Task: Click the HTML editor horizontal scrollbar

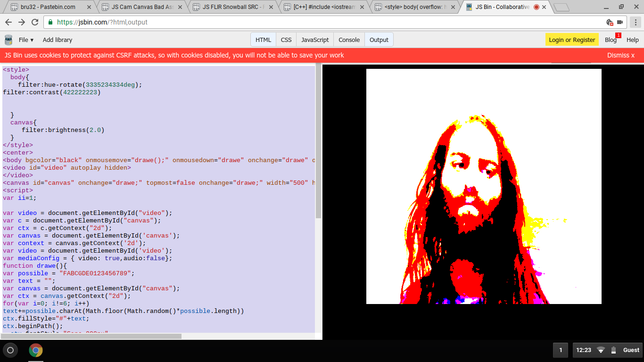Action: tap(91, 336)
